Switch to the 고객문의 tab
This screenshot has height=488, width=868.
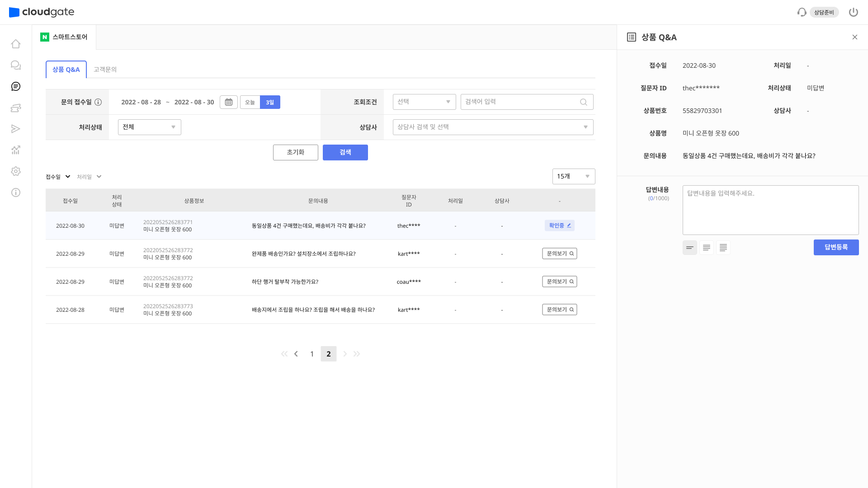click(105, 70)
